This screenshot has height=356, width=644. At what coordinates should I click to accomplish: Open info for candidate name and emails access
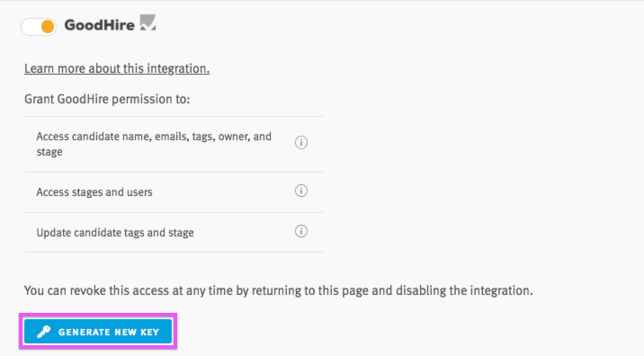(301, 142)
